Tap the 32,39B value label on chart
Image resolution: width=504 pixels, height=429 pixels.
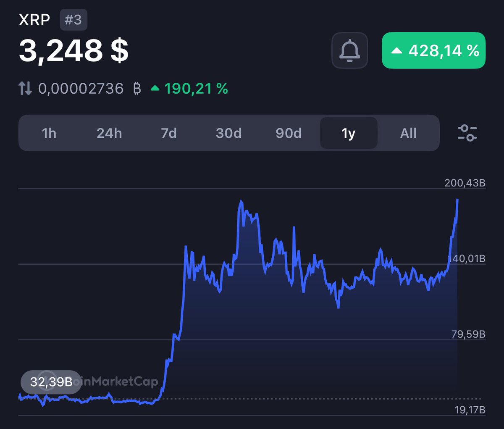[51, 382]
